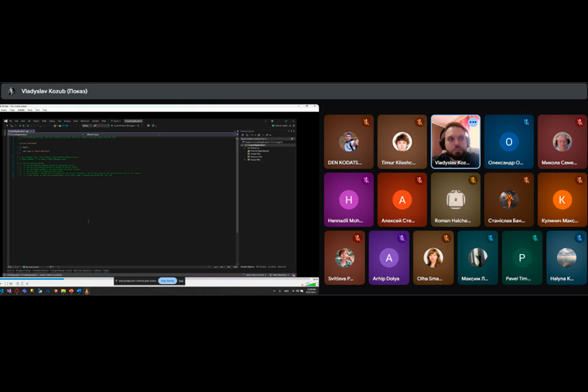Select Roman Halche participant tile
588x392 pixels.
pos(455,199)
